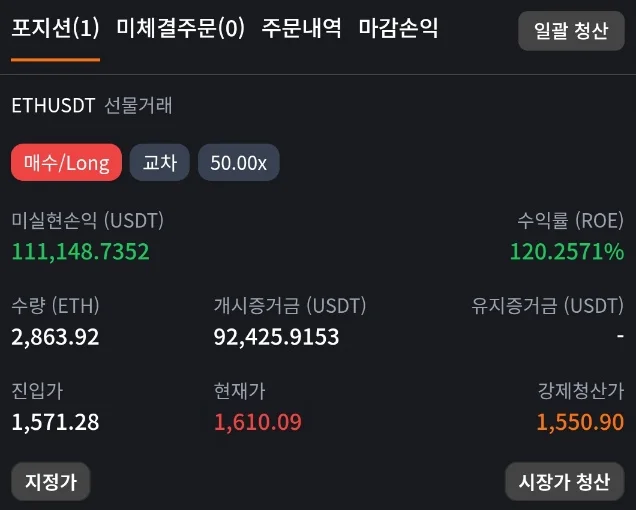Click the ROE value 120.2571%
The image size is (636, 510).
point(566,252)
